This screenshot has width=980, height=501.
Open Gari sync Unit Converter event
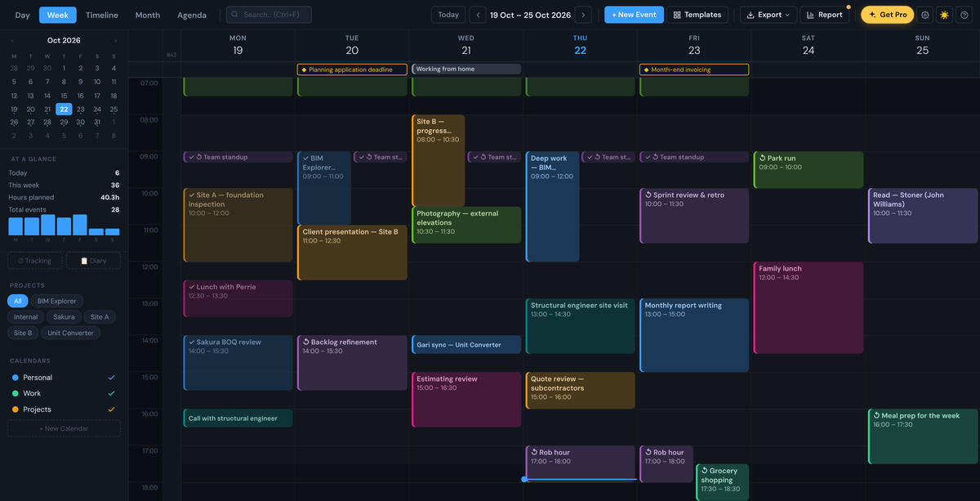[466, 345]
